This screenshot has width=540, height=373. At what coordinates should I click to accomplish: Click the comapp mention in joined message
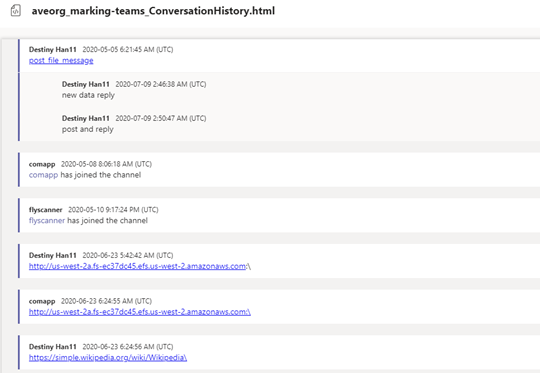tap(43, 175)
